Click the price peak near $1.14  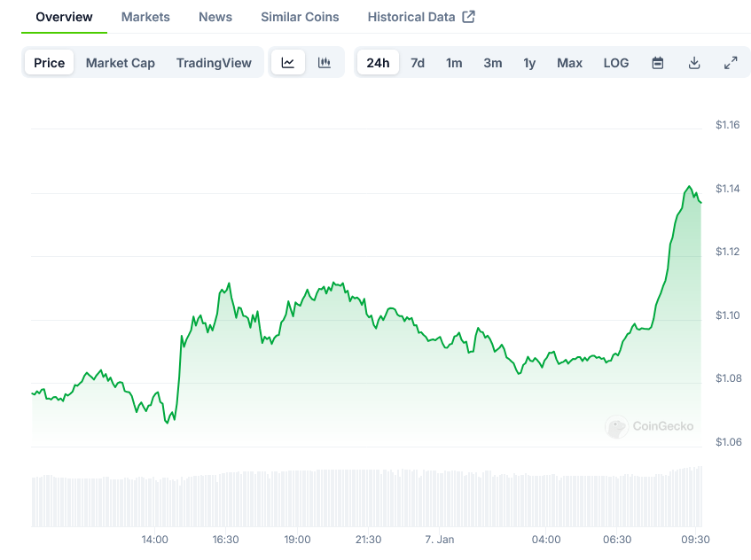tap(689, 187)
